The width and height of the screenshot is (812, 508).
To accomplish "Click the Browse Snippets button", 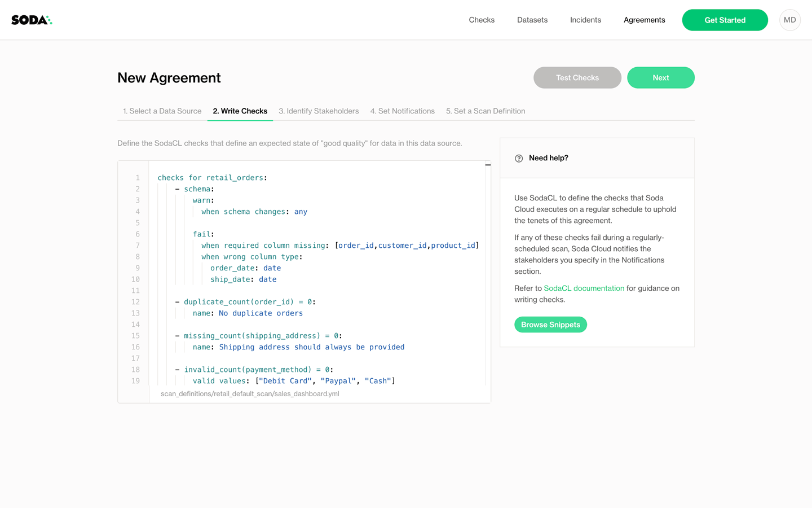I will click(x=550, y=325).
